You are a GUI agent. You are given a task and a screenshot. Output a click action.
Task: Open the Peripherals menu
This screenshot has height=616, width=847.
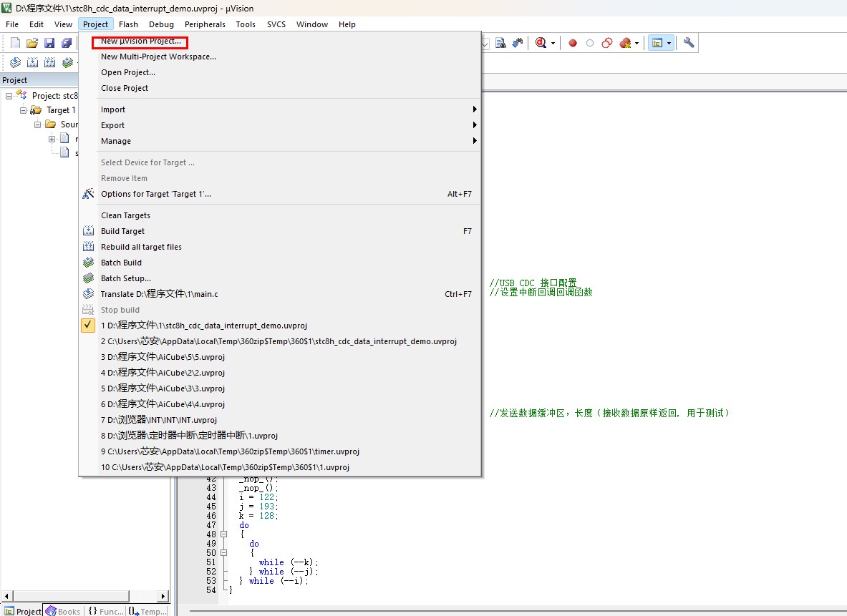click(x=205, y=24)
